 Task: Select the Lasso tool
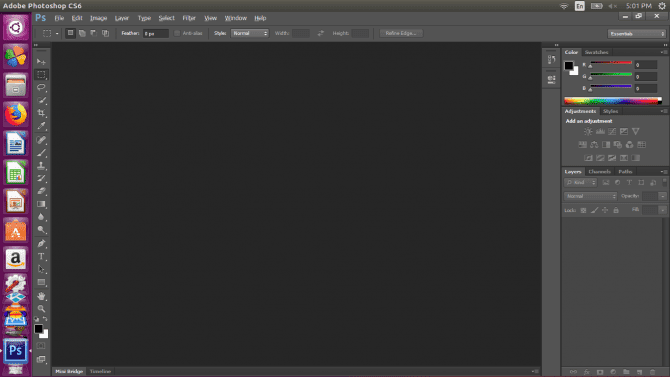tap(41, 87)
